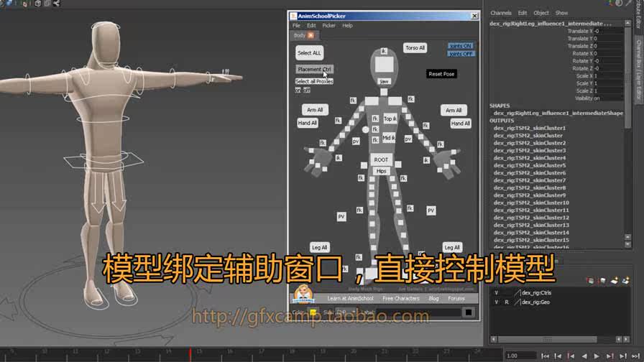The width and height of the screenshot is (644, 362).
Task: Click the yellow color swatch in picker
Action: click(313, 312)
